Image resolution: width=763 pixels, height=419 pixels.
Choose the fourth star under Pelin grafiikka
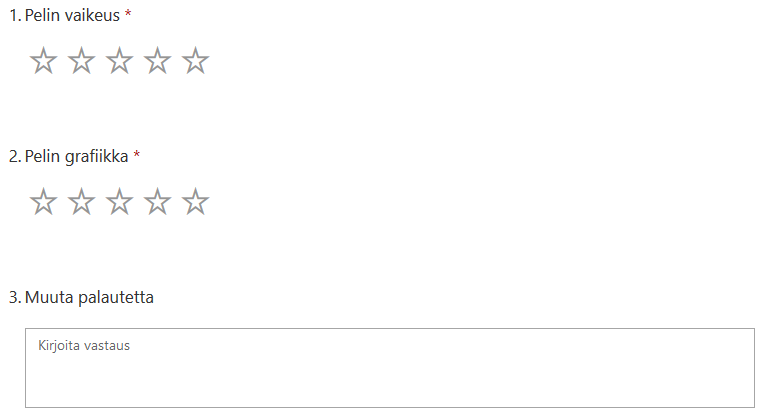(x=157, y=202)
